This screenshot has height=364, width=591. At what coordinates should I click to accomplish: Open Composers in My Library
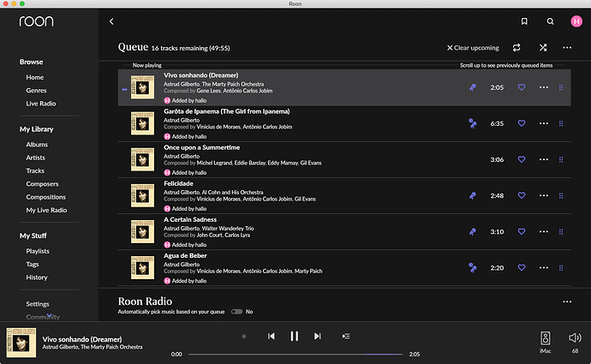tap(42, 184)
